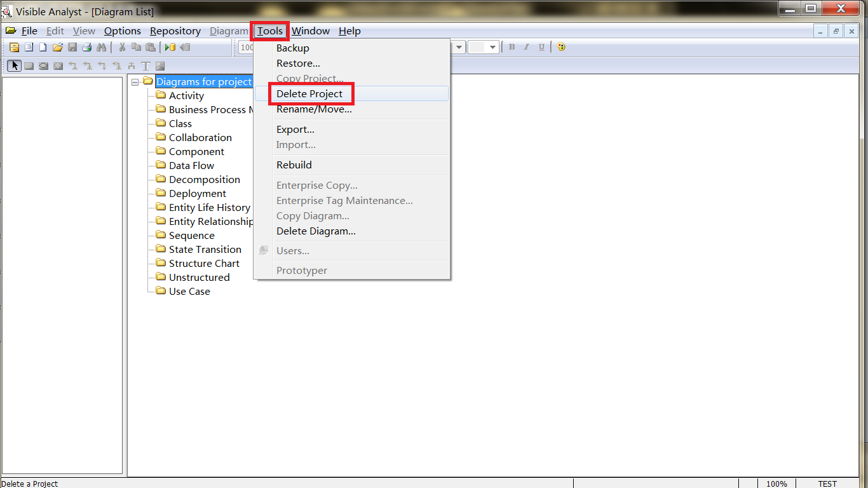Open the File menu
The width and height of the screenshot is (868, 488).
click(29, 30)
